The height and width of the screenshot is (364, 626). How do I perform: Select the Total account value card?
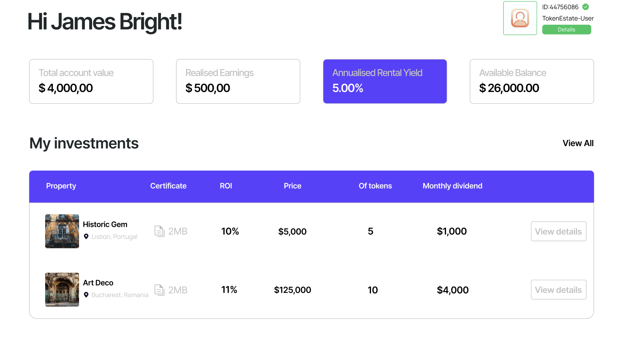coord(91,81)
